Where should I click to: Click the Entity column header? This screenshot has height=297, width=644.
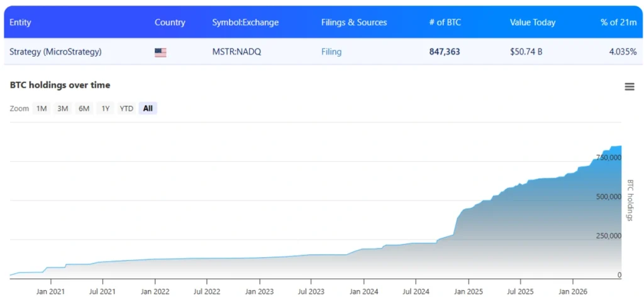point(20,23)
